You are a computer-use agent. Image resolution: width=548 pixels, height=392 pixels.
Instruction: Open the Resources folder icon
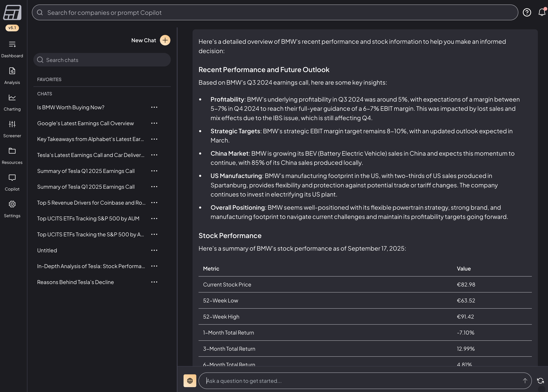pos(12,151)
